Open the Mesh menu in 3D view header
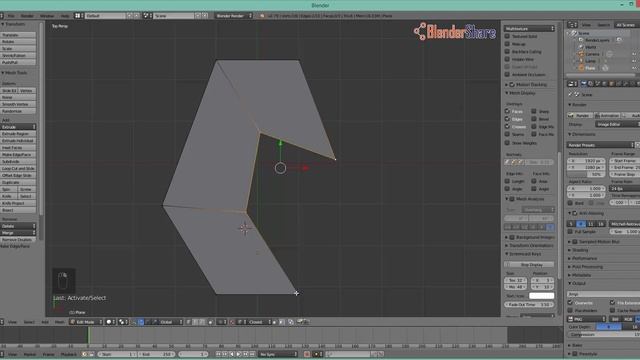The height and width of the screenshot is (360, 640). tap(60, 322)
